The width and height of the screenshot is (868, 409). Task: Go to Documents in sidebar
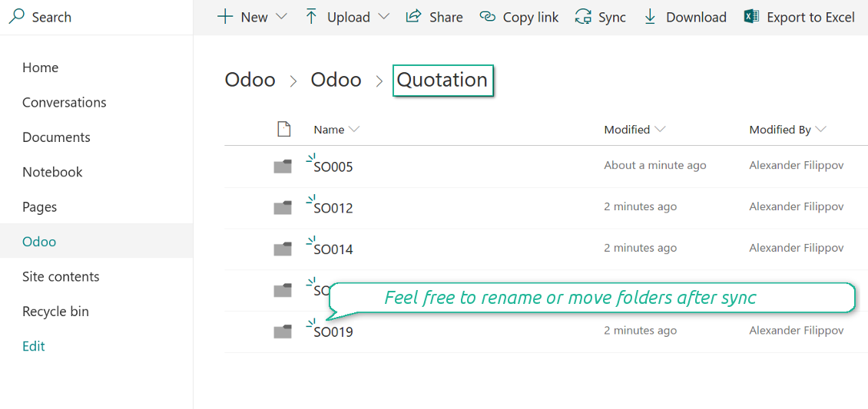[56, 137]
